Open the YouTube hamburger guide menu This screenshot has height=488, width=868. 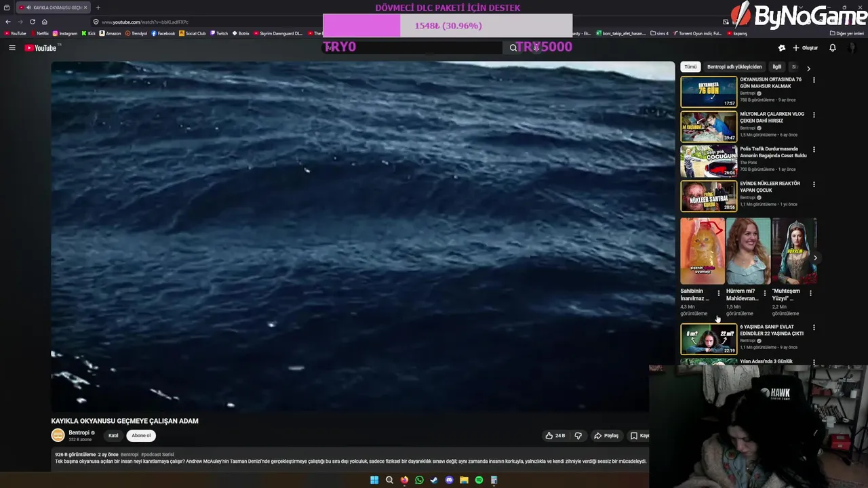(x=12, y=47)
